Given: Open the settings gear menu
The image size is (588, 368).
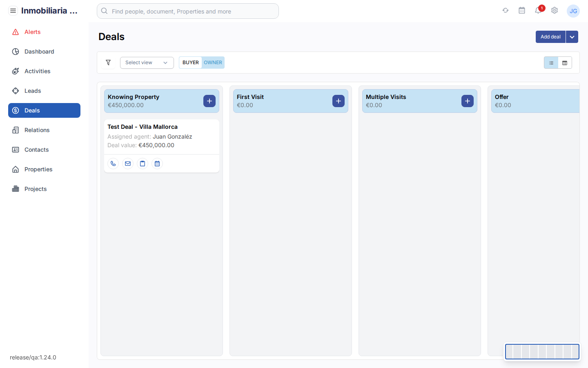Looking at the screenshot, I should point(555,11).
